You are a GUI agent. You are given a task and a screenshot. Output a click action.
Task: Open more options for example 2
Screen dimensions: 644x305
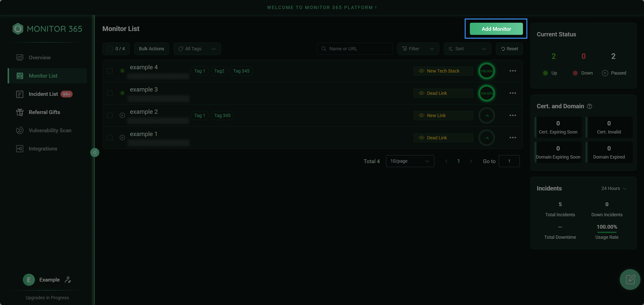[512, 116]
